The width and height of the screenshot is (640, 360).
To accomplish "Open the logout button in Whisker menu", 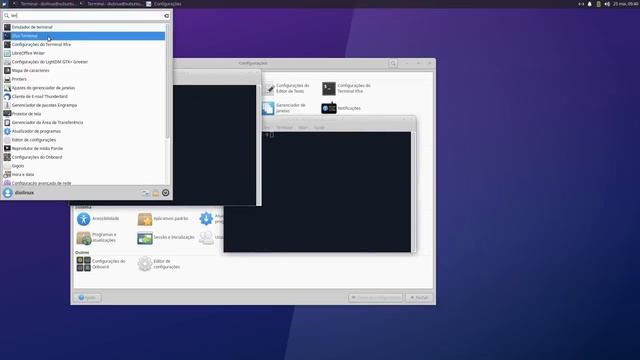I will coord(165,193).
